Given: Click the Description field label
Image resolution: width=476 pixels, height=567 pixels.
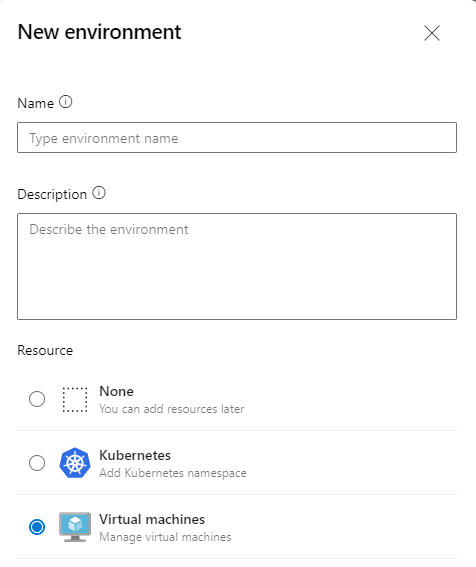Looking at the screenshot, I should click(x=52, y=195).
